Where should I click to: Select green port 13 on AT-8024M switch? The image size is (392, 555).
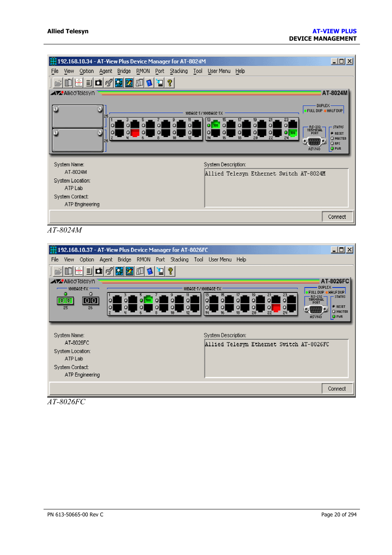(216, 124)
